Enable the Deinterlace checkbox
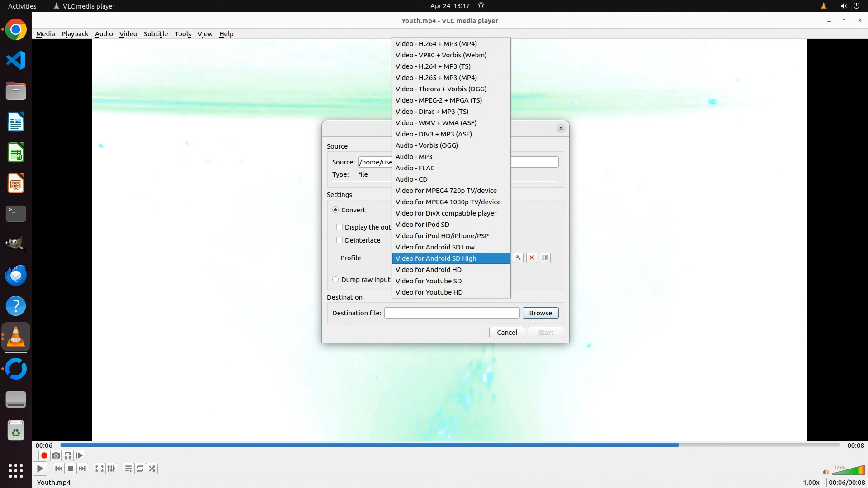Image resolution: width=868 pixels, height=488 pixels. tap(340, 240)
